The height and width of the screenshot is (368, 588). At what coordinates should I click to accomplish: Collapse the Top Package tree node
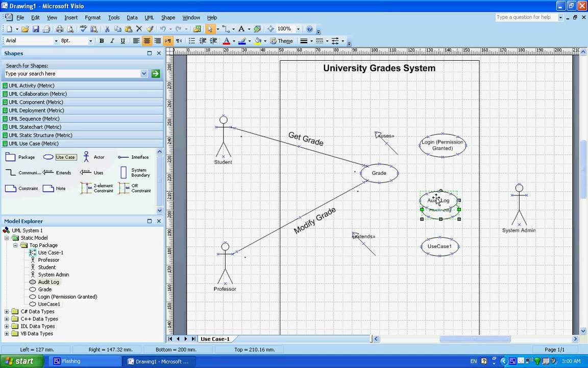pos(15,245)
